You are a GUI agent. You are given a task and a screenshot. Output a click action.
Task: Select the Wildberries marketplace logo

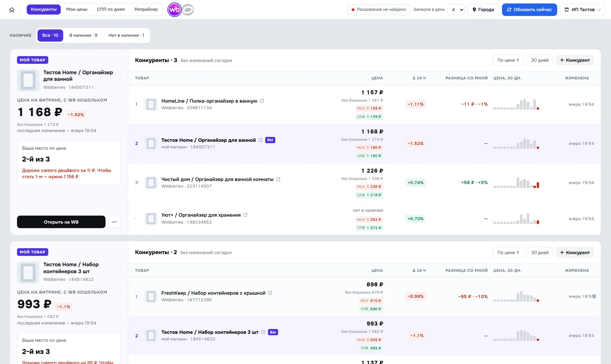tap(174, 10)
